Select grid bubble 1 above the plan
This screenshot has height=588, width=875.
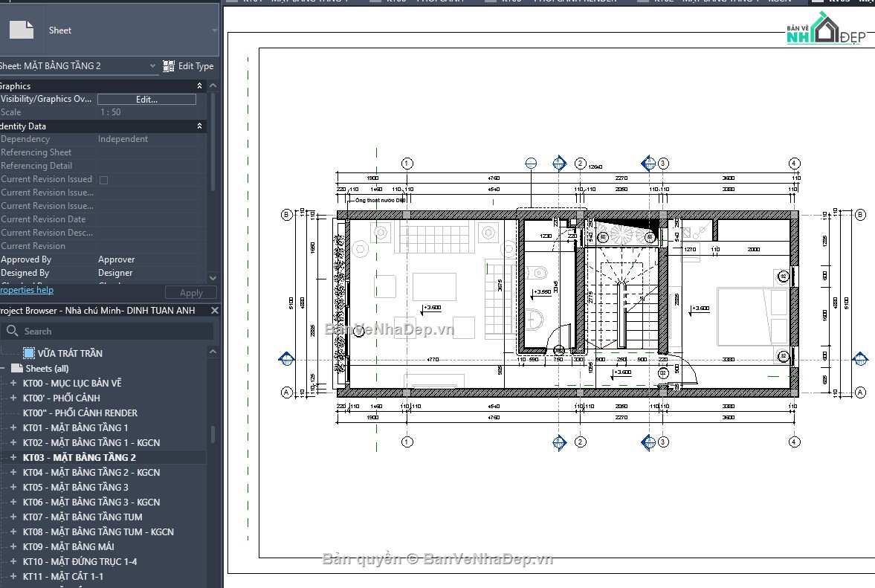(407, 164)
